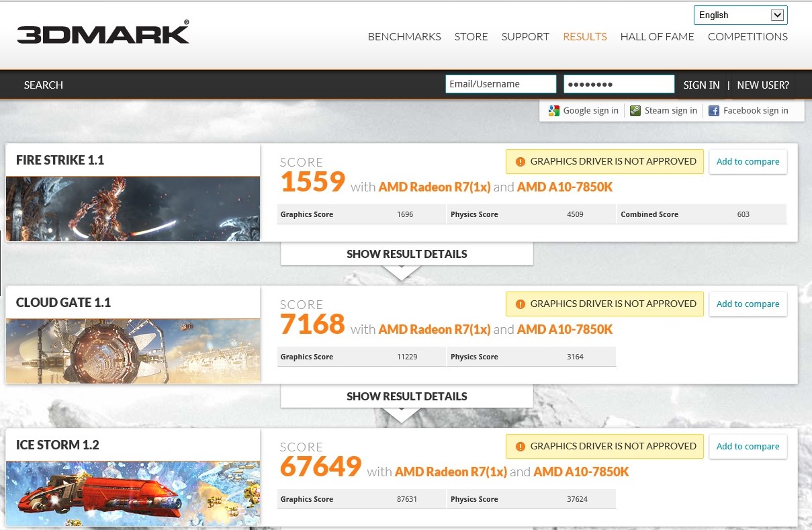
Task: Click AMD A10-7850K in Cloud Gate
Action: pos(565,329)
